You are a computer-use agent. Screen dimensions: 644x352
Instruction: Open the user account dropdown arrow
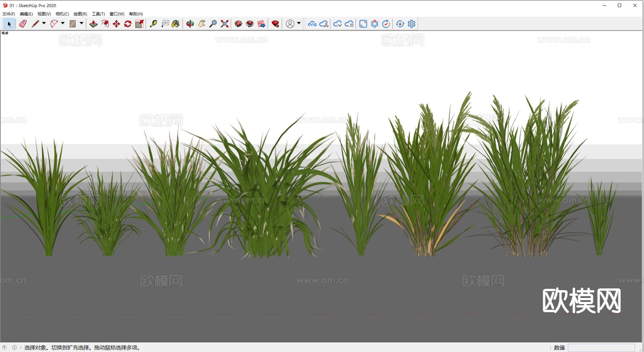299,23
